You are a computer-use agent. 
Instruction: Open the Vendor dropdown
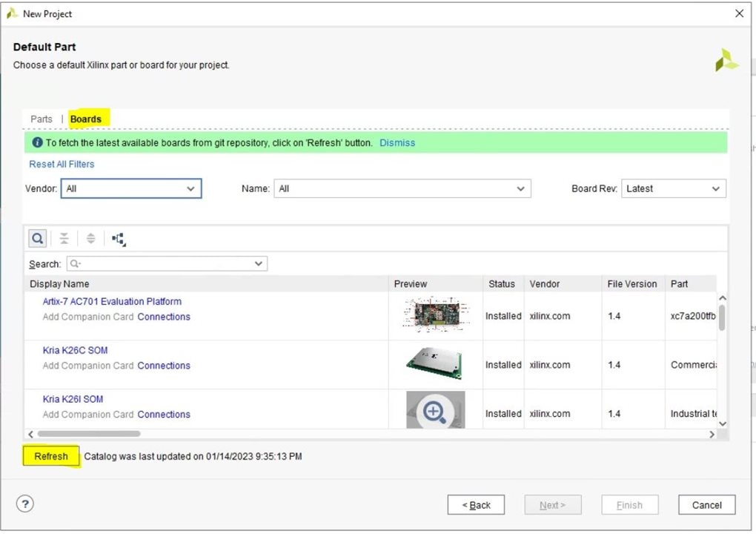pyautogui.click(x=131, y=189)
